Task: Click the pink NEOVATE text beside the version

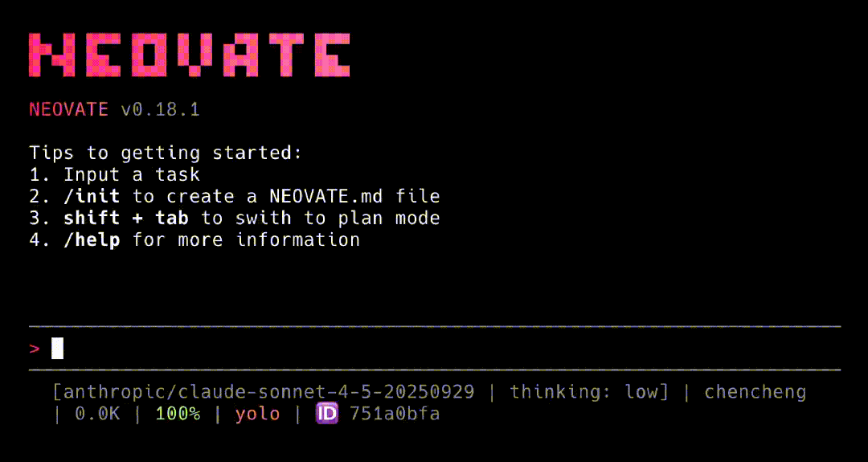Action: (x=68, y=109)
